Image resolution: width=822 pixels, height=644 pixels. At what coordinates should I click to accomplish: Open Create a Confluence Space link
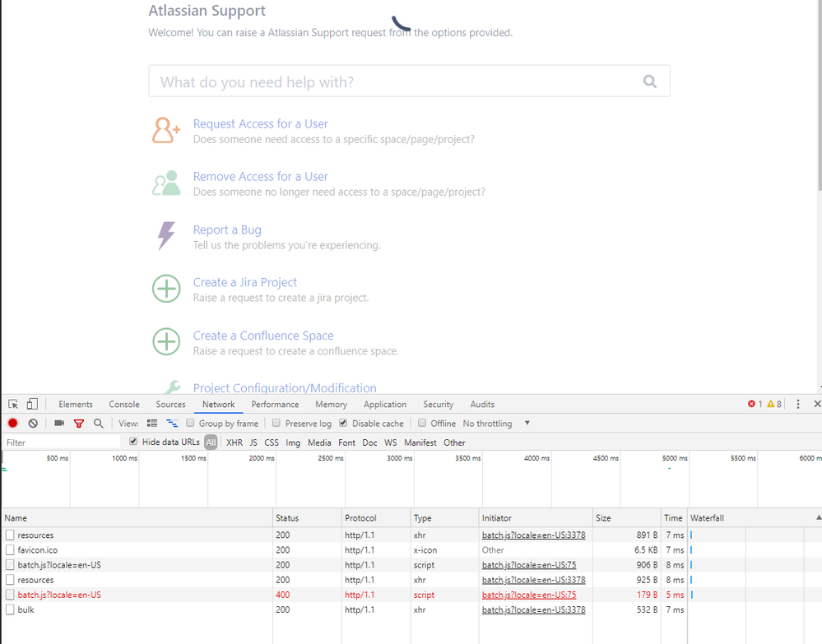coord(263,336)
